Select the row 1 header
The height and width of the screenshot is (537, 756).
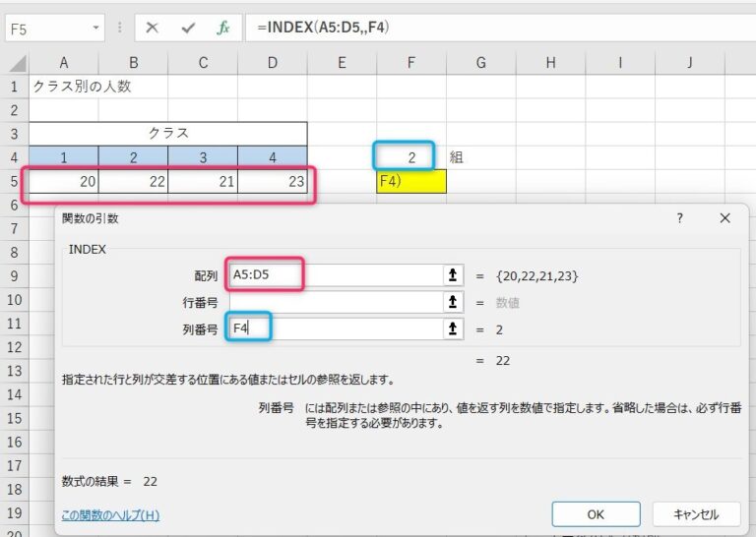click(x=15, y=87)
